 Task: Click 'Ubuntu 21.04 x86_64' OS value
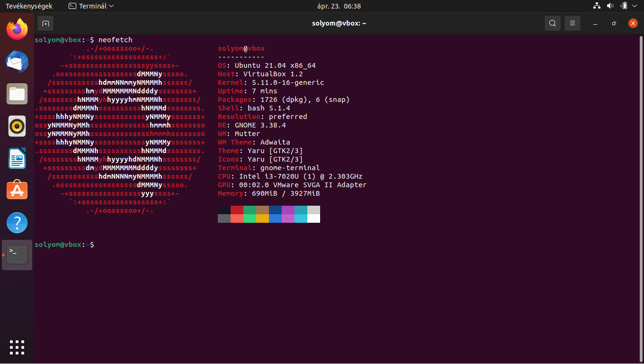275,65
